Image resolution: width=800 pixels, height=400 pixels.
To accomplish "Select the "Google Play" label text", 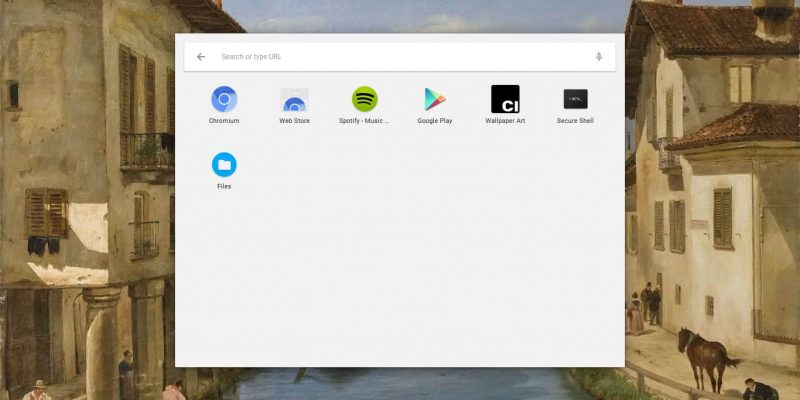I will 435,121.
